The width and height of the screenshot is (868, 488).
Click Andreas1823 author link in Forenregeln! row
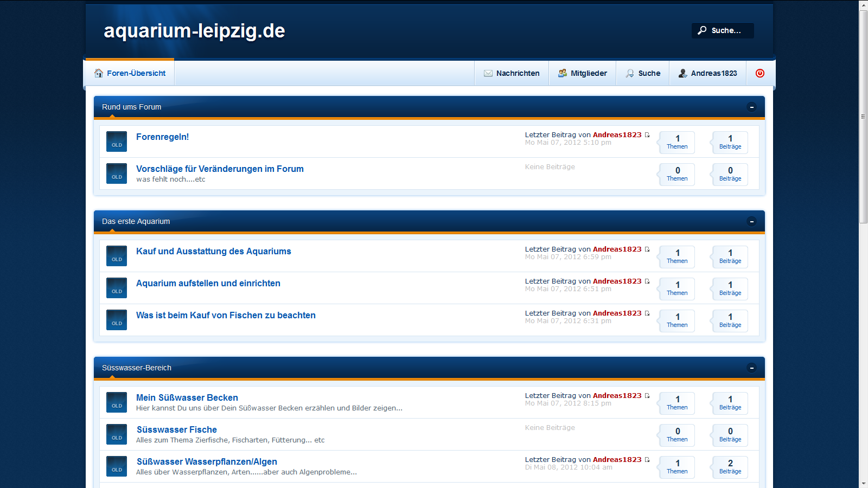(x=617, y=135)
